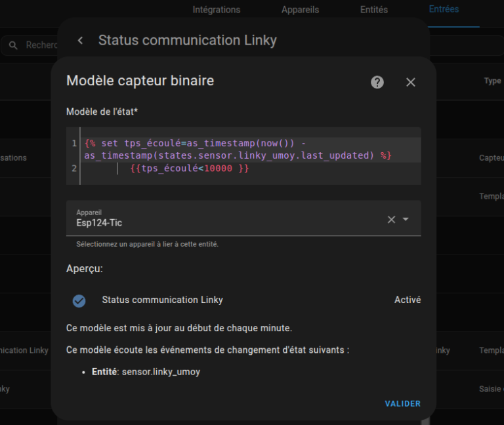Viewport: 504px width, 425px height.
Task: Open the Entités tab
Action: pyautogui.click(x=374, y=10)
